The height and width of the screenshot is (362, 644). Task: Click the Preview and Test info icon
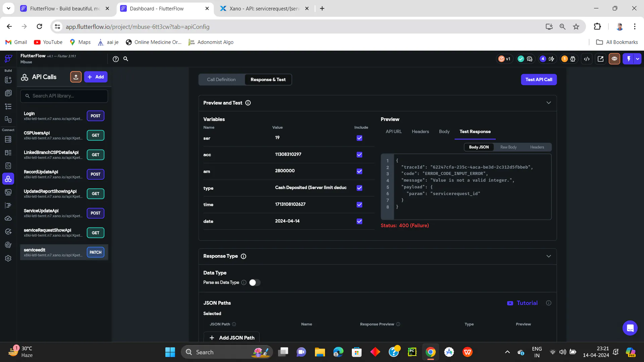click(x=248, y=103)
